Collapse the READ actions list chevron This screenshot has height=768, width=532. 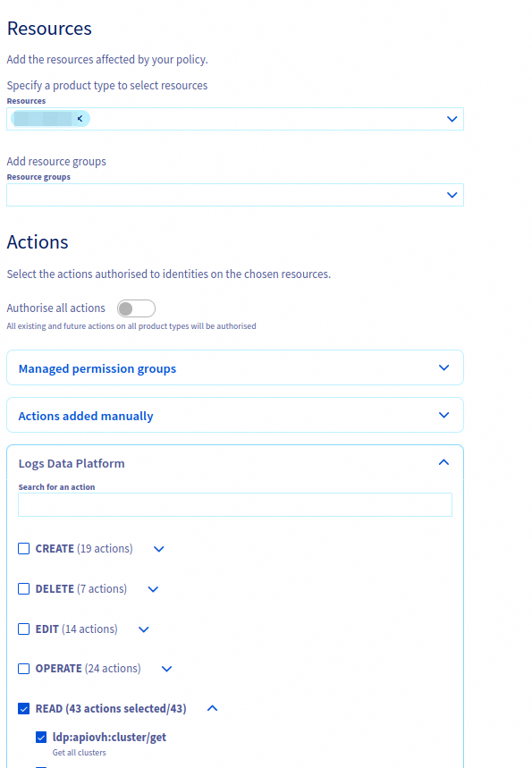tap(212, 708)
